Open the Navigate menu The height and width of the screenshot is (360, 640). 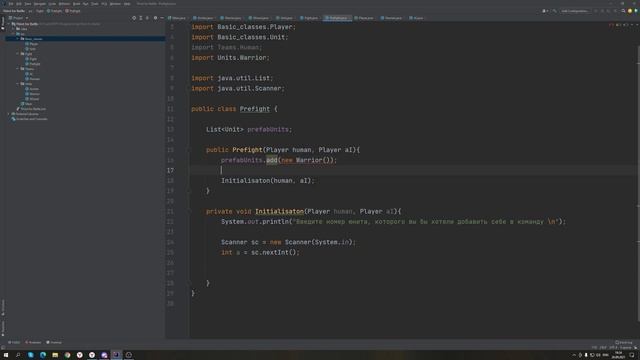tap(40, 4)
